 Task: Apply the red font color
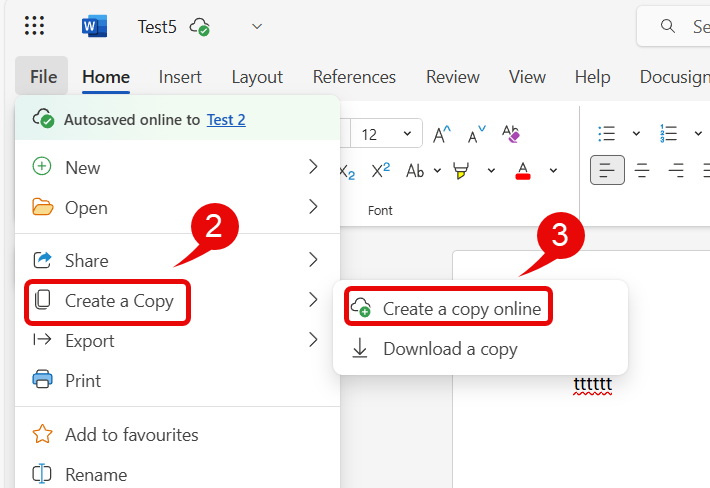(522, 171)
